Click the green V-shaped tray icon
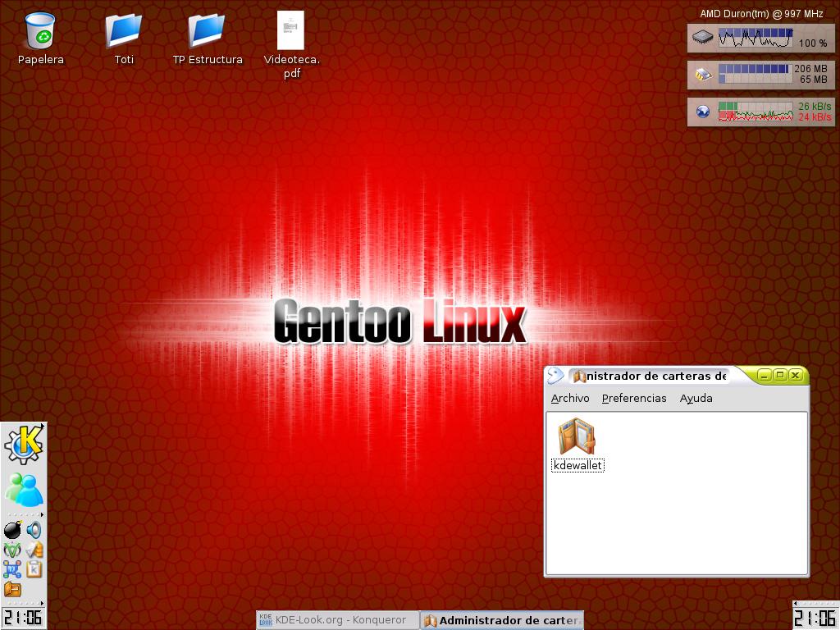This screenshot has width=840, height=630. (x=12, y=550)
